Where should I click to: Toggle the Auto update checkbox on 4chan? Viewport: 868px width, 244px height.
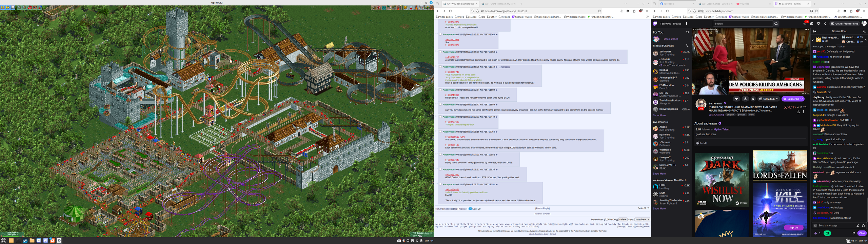[470, 209]
